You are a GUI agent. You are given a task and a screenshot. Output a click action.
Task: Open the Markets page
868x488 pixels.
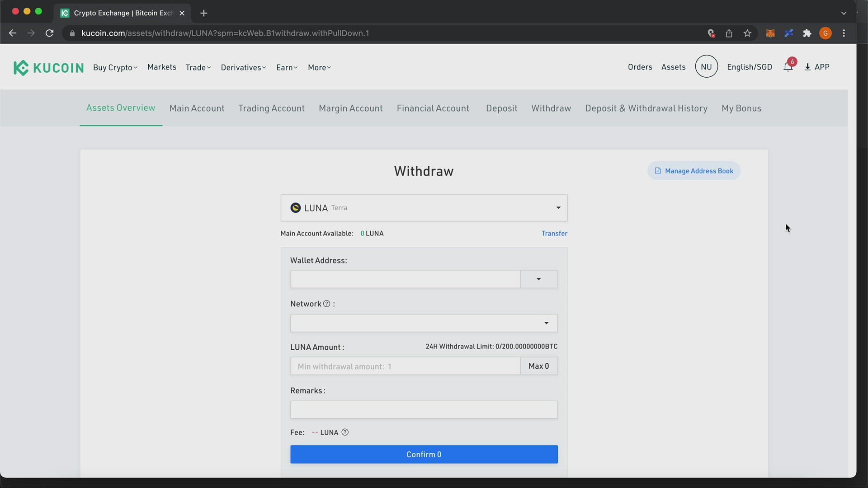pyautogui.click(x=162, y=67)
